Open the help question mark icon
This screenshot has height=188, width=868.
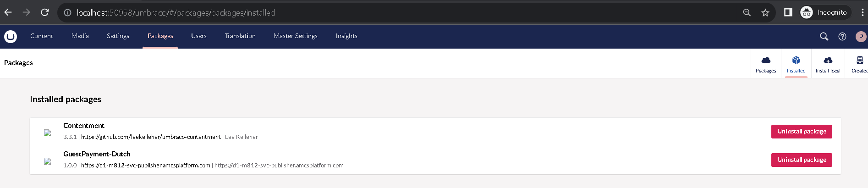tap(842, 36)
